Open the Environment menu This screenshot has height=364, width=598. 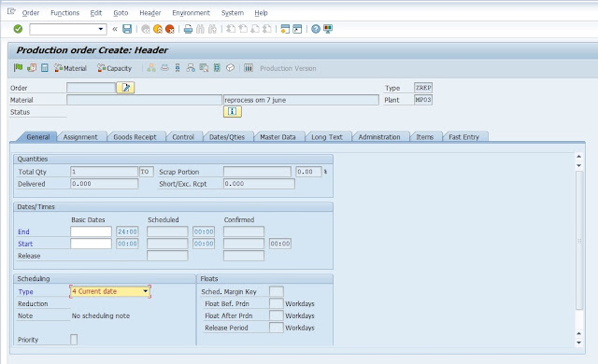pos(191,13)
